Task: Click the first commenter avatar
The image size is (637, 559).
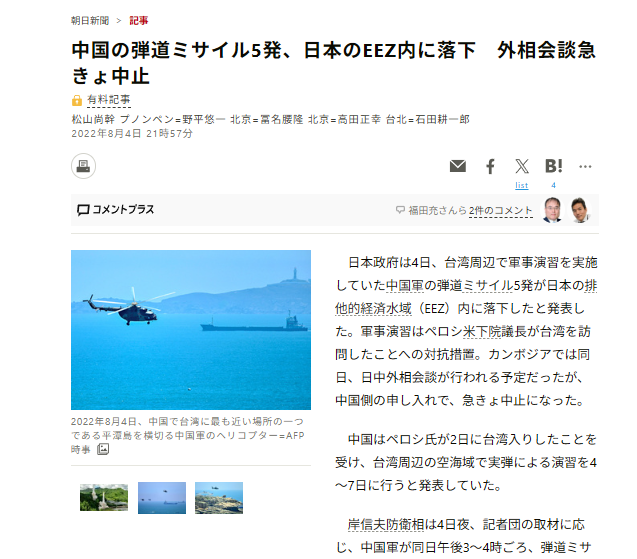Action: 552,210
